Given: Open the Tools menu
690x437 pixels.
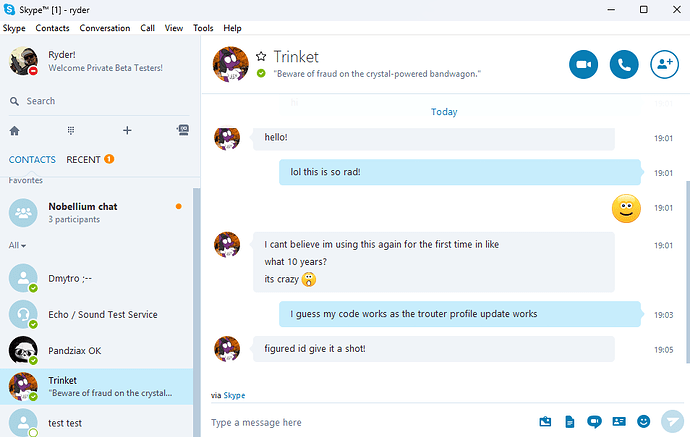Looking at the screenshot, I should coord(203,28).
